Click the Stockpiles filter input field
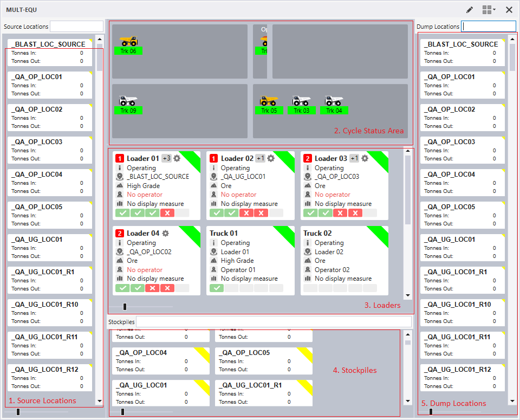This screenshot has height=420, width=520. pos(273,322)
